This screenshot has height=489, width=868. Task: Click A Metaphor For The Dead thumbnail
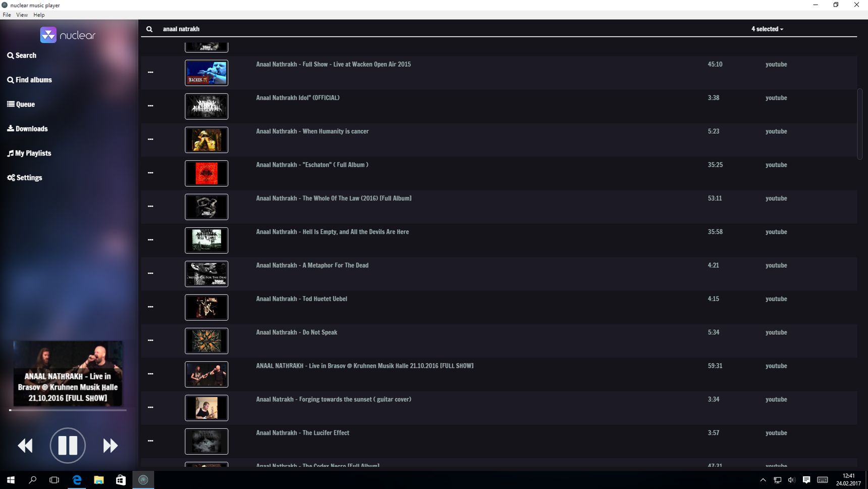tap(206, 274)
